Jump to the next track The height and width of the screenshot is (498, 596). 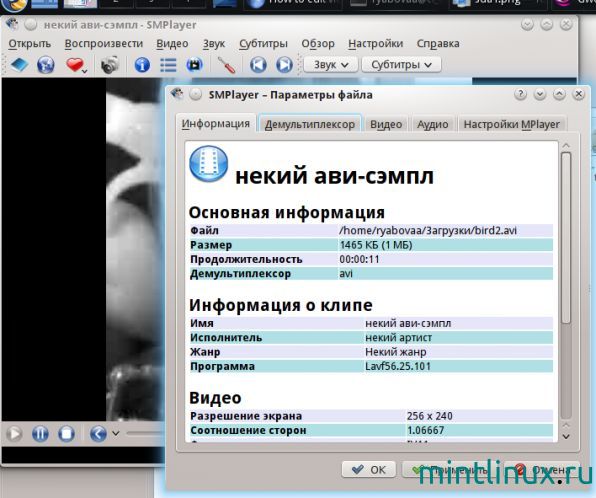284,65
